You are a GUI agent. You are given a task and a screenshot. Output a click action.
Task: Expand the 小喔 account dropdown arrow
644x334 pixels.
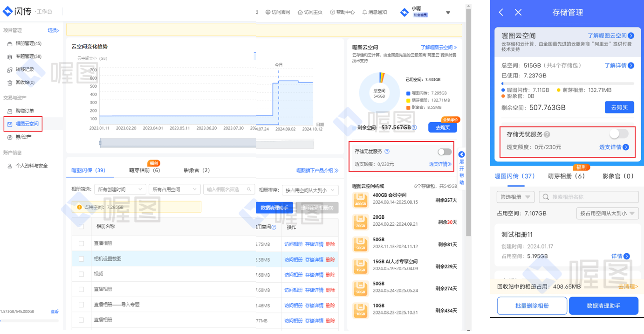(448, 13)
